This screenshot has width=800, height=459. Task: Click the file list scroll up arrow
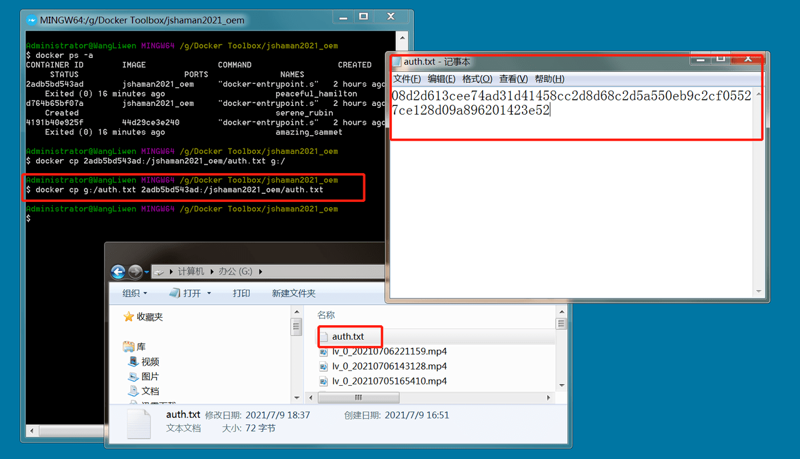pos(561,312)
